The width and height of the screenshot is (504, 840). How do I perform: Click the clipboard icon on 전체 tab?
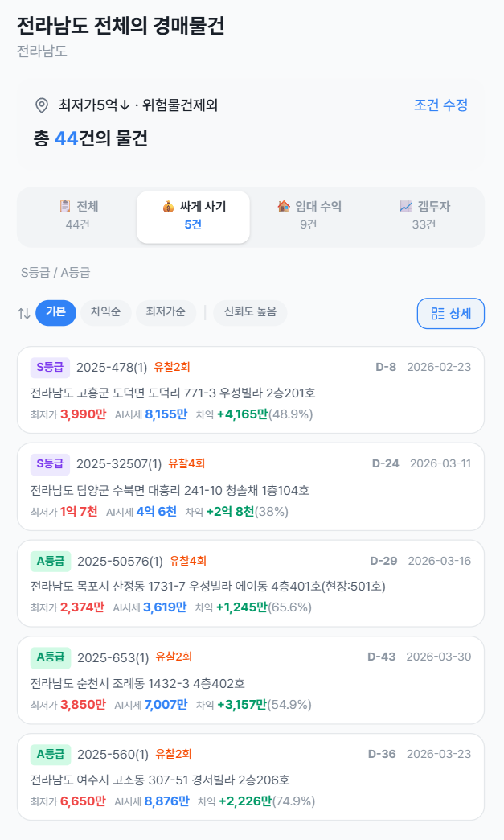coord(65,207)
